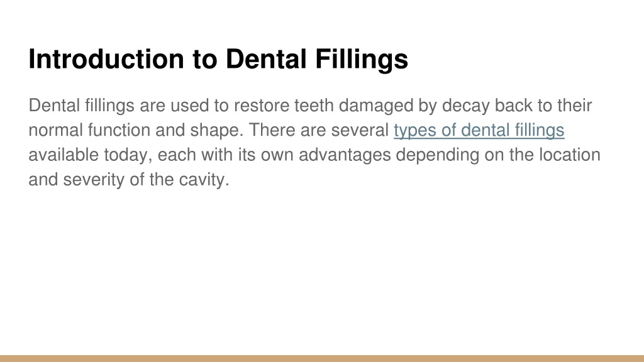Image resolution: width=644 pixels, height=362 pixels.
Task: Click the phrase 'normal function and shape'
Action: 136,131
